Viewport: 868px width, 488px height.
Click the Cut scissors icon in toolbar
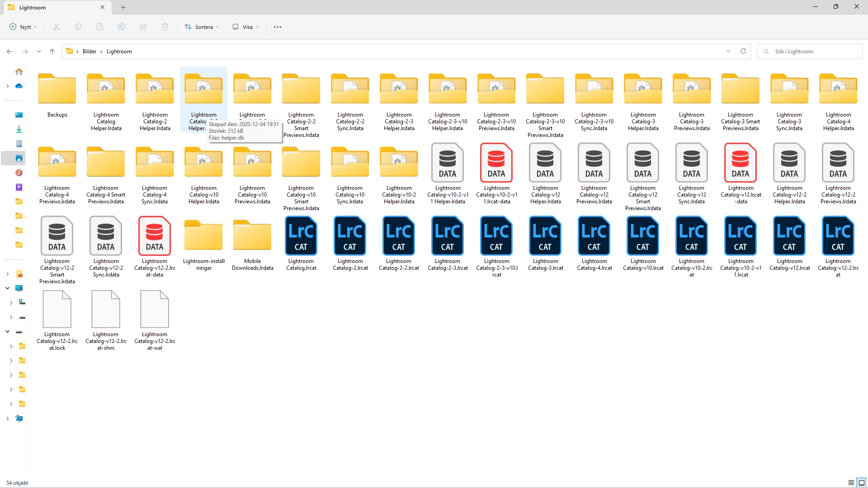pos(57,27)
